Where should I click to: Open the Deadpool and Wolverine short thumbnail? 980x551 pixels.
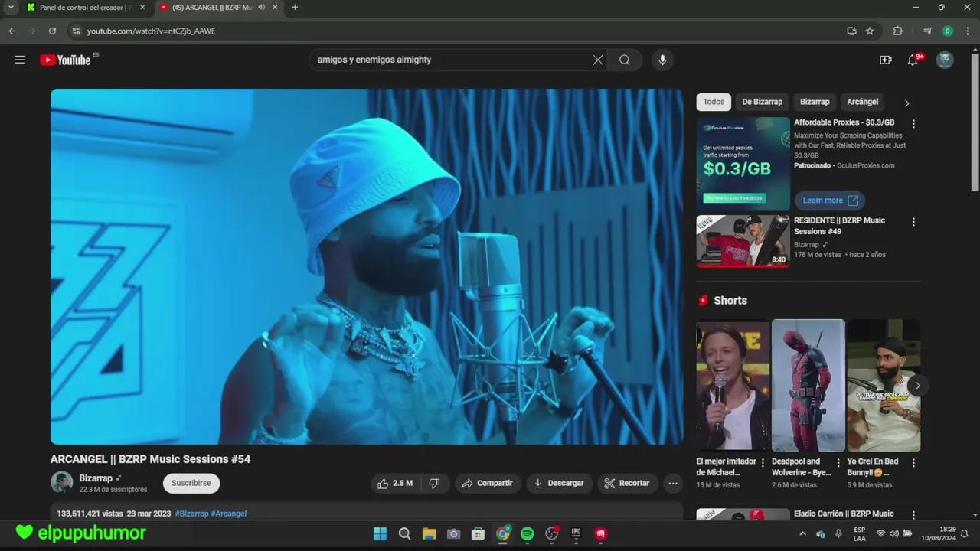808,385
